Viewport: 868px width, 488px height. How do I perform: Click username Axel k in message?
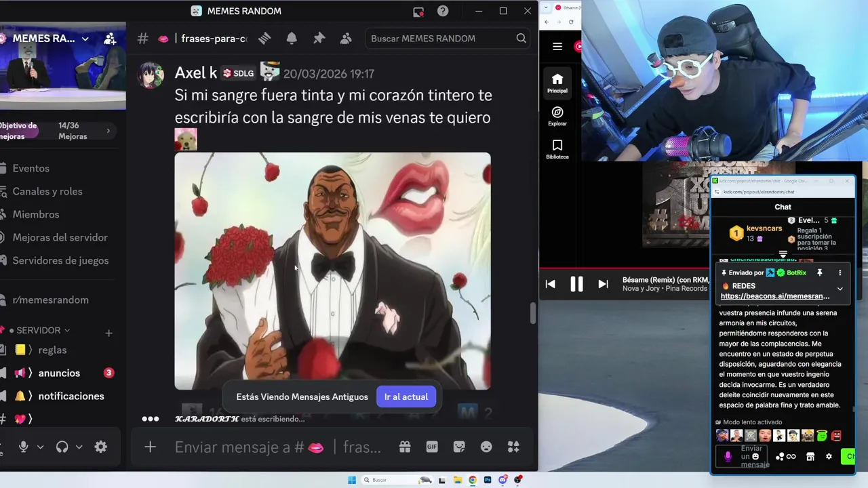pos(195,73)
